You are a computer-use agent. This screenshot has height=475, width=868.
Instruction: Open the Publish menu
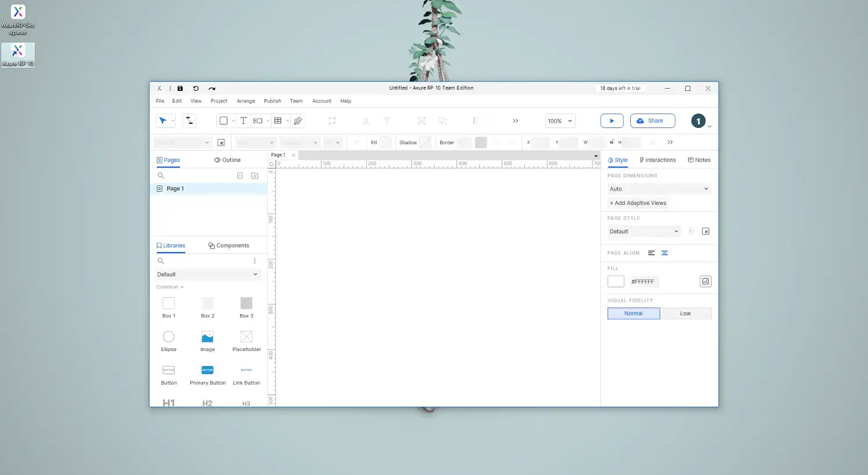[273, 101]
